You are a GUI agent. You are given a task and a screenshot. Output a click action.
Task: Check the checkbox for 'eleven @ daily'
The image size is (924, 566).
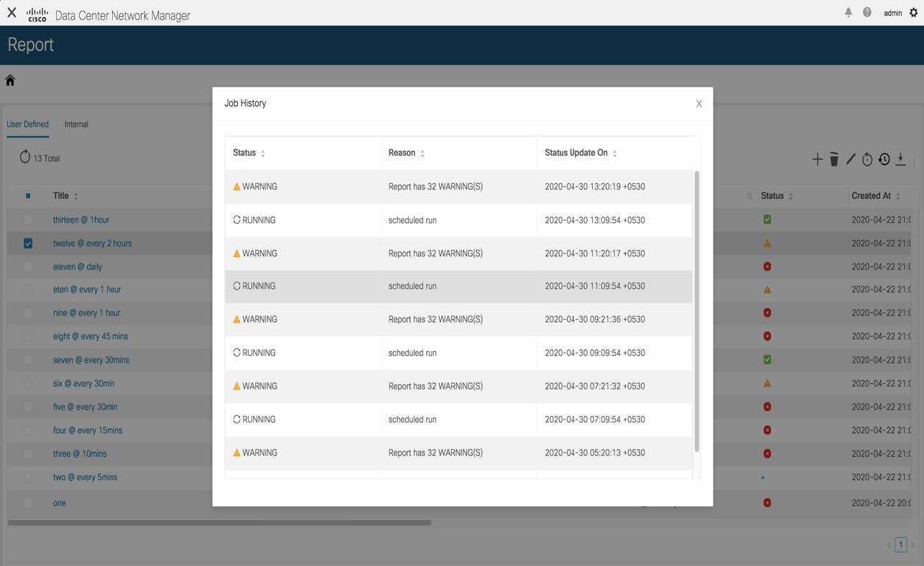point(28,266)
